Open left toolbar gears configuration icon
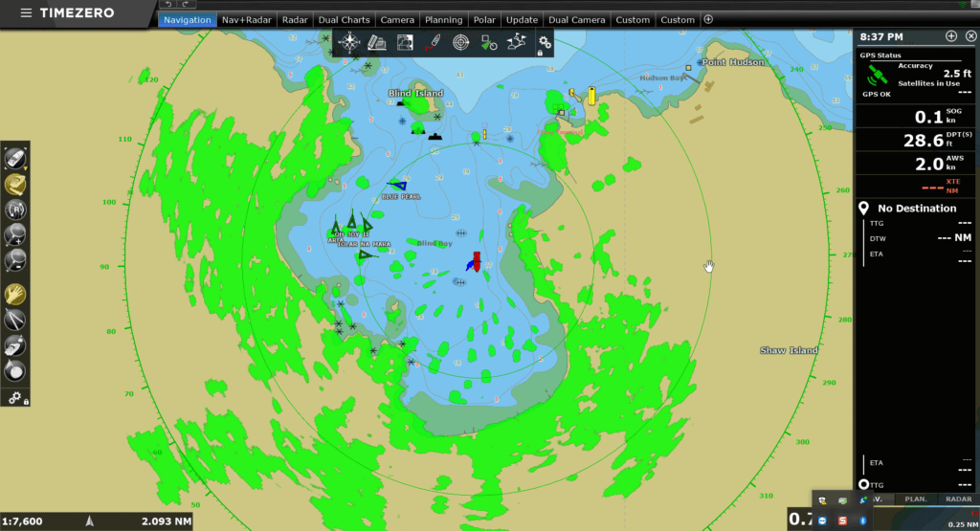 click(x=15, y=397)
